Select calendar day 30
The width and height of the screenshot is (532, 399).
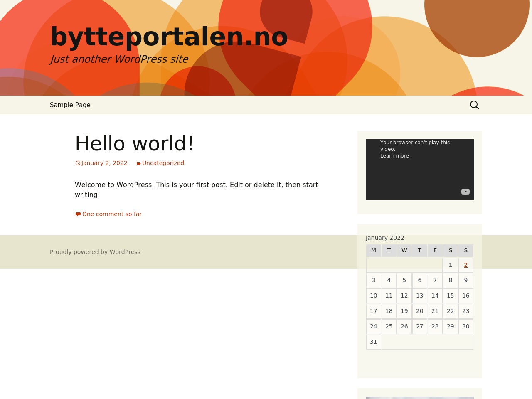[466, 326]
